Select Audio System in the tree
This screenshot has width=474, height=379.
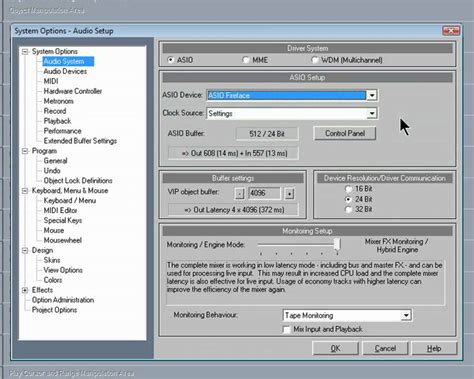68,61
